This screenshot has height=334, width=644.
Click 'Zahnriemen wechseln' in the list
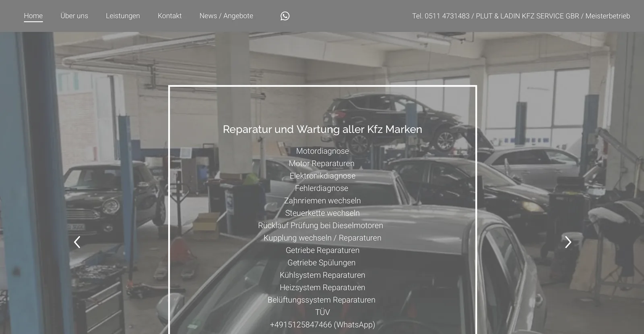coord(322,201)
